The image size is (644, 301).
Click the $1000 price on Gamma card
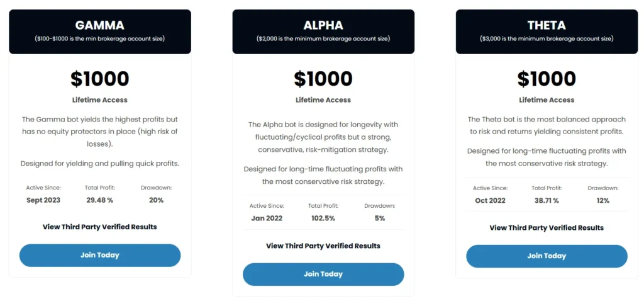100,79
